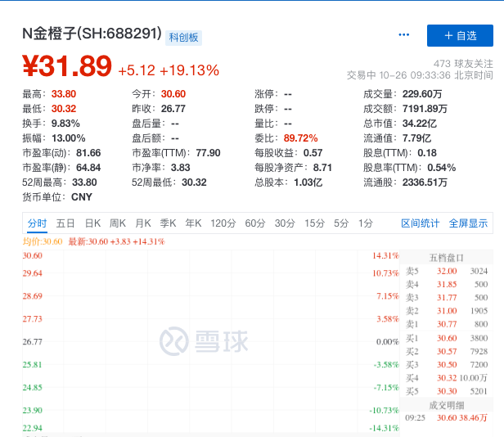504x437 pixels.
Task: Select the 年K tab
Action: coord(193,223)
